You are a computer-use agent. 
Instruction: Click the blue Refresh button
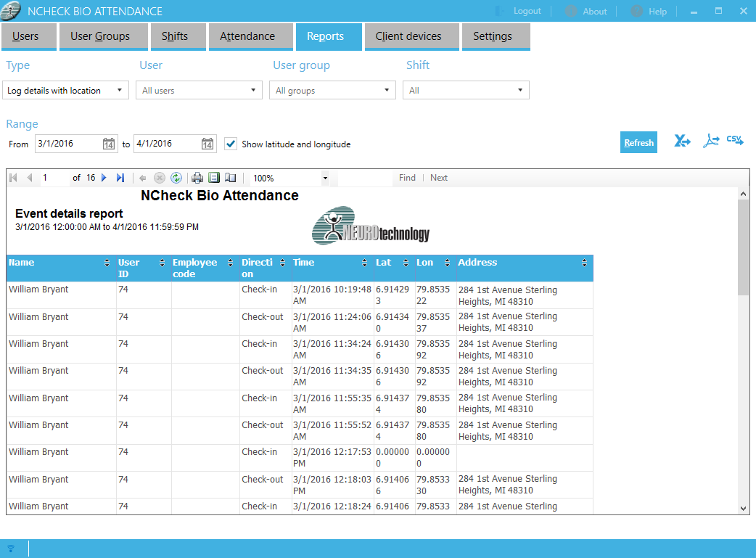[639, 142]
